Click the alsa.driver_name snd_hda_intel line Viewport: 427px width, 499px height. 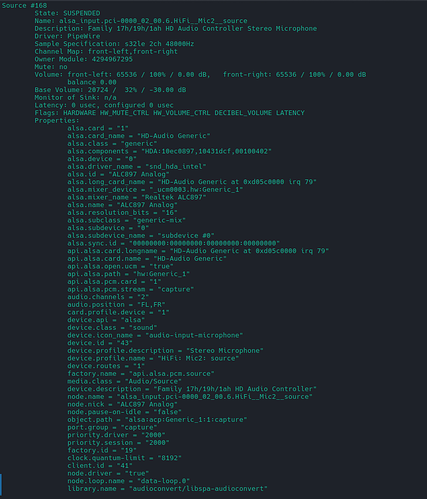pos(137,166)
